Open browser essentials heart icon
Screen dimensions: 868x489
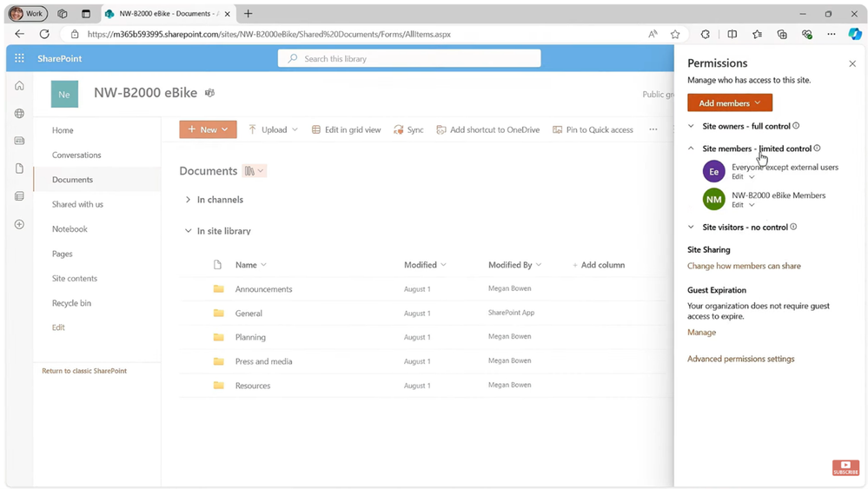[807, 34]
